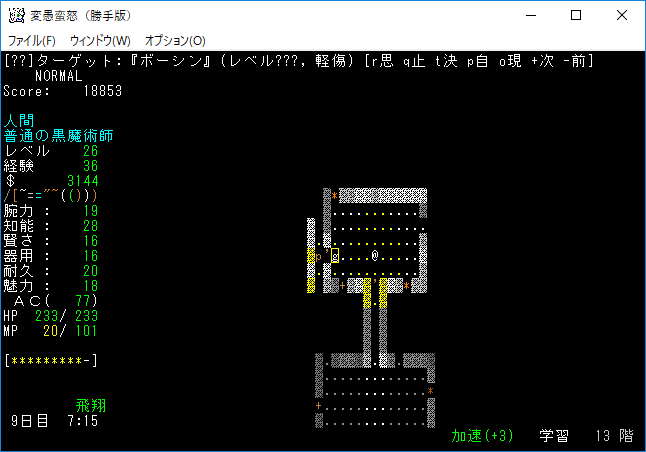The height and width of the screenshot is (452, 646).
Task: Click the orange 'p' monster on yellow tile
Action: [x=319, y=257]
